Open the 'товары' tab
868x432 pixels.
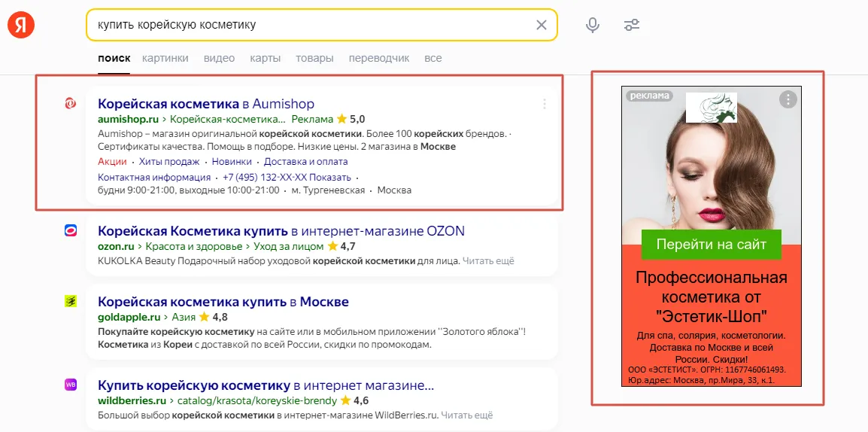point(314,58)
